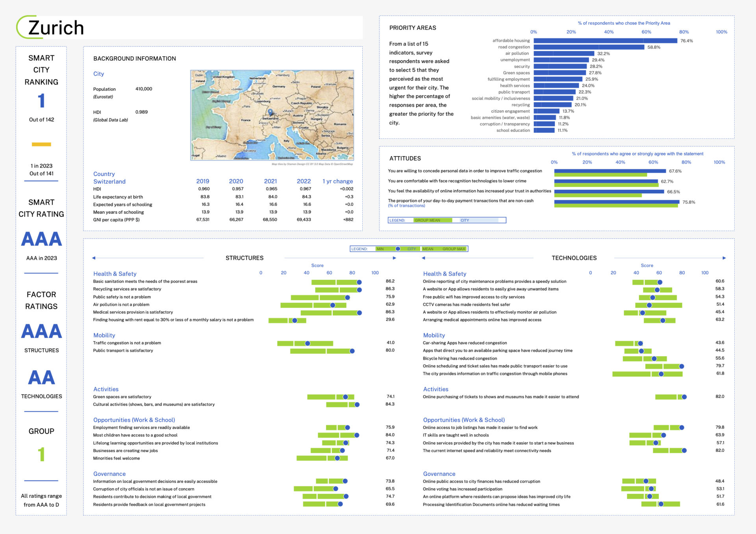Image resolution: width=756 pixels, height=534 pixels.
Task: Click the Activities heading under Structures
Action: [106, 389]
